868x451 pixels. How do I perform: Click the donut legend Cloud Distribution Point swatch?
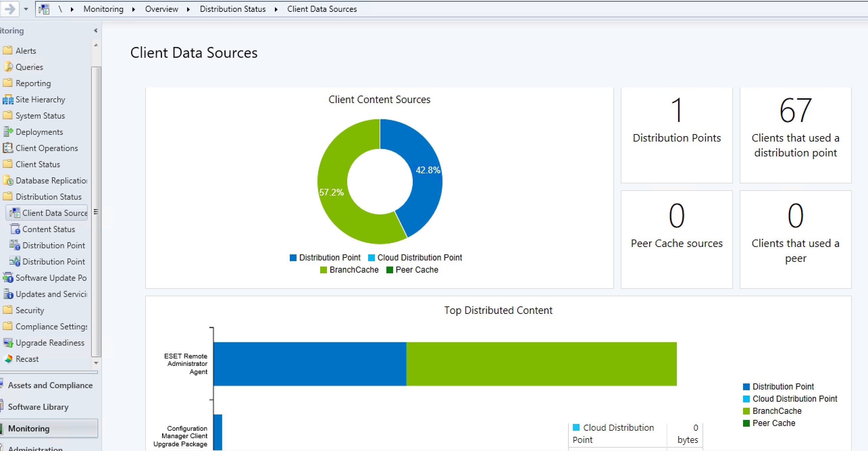[x=371, y=258]
